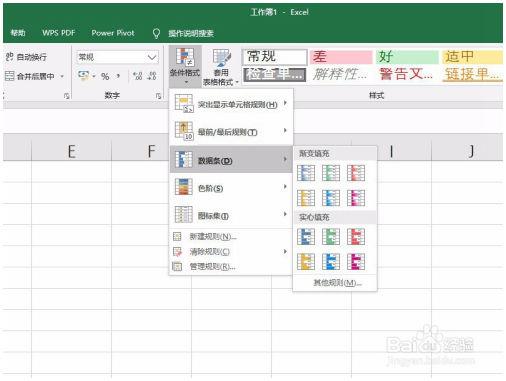Apply the Good (好) cell style

[x=407, y=57]
